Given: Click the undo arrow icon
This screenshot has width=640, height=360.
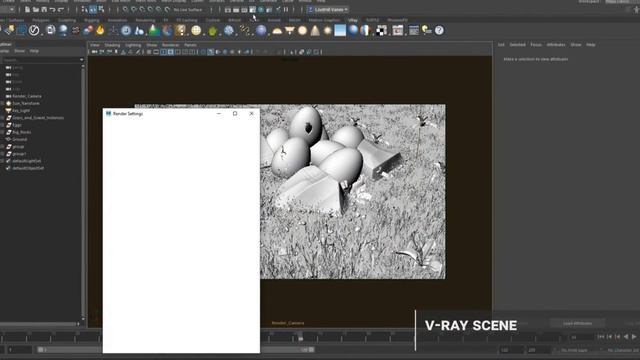Looking at the screenshot, I should (x=52, y=9).
